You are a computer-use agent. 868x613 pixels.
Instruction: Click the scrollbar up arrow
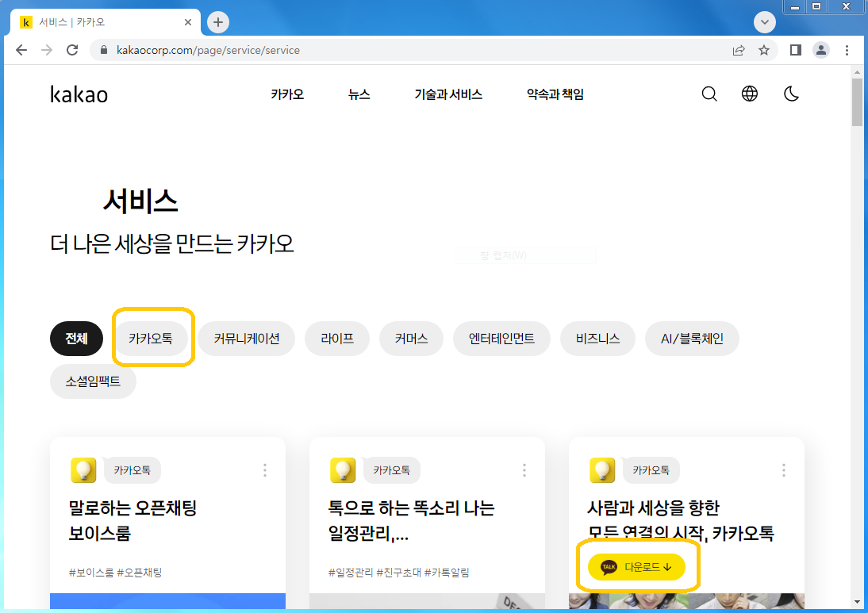point(858,72)
